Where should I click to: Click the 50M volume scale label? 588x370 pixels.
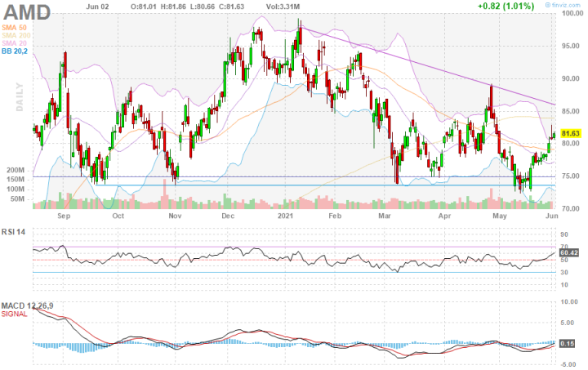coord(17,199)
